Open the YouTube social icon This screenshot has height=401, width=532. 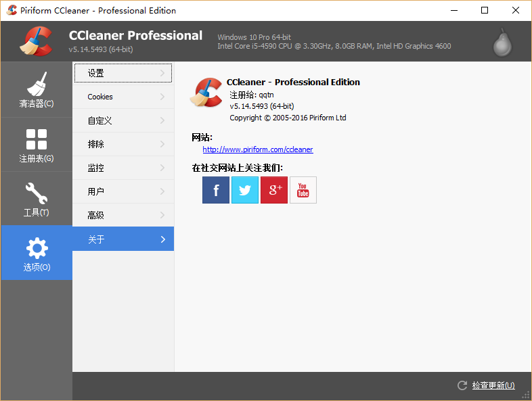pos(303,190)
